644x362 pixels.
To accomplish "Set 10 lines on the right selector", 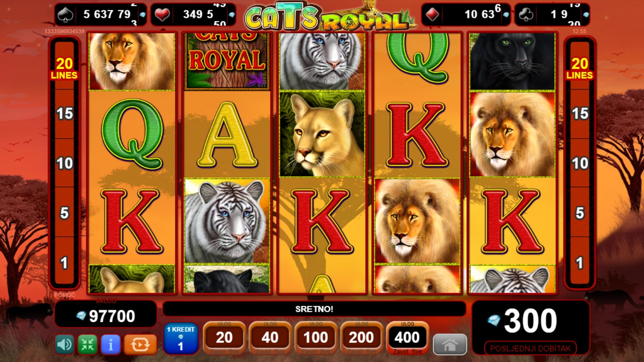I will [x=580, y=163].
